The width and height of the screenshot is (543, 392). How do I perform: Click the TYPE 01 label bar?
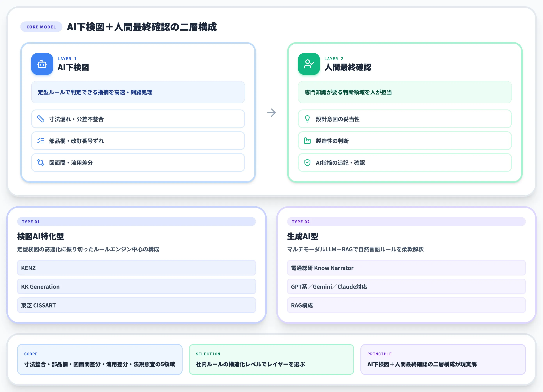[x=137, y=222]
